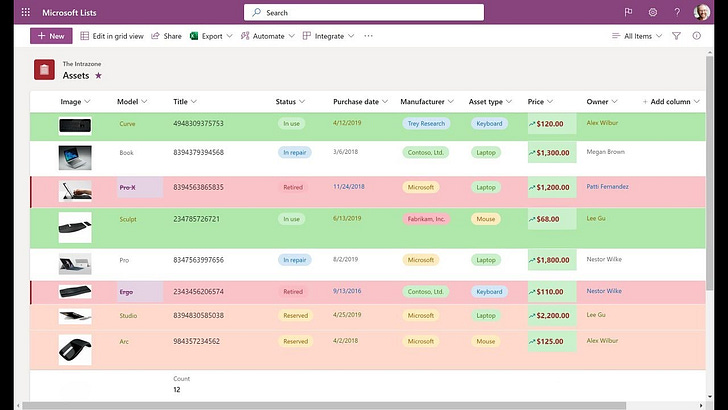The image size is (728, 410).
Task: Open the Model column header menu
Action: tap(132, 101)
